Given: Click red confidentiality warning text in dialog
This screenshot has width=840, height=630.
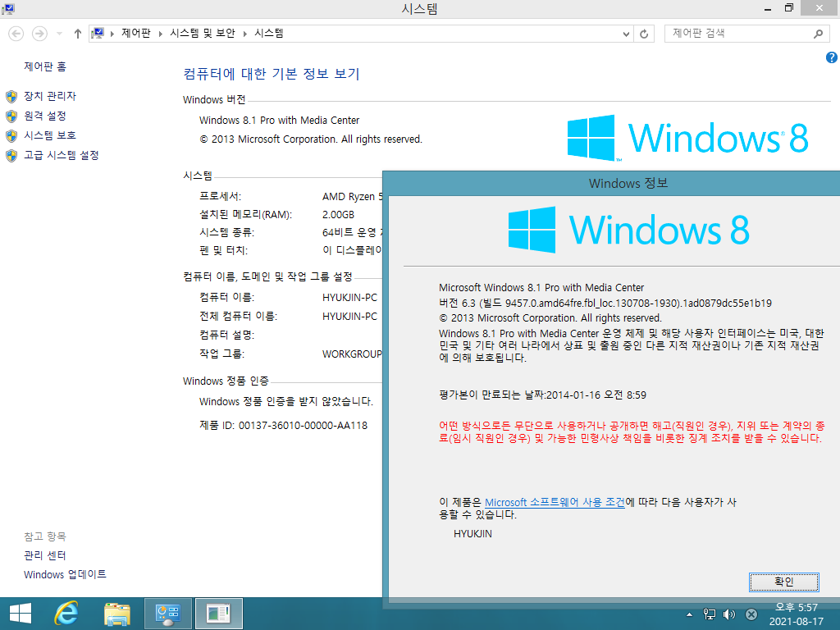Looking at the screenshot, I should (632, 431).
